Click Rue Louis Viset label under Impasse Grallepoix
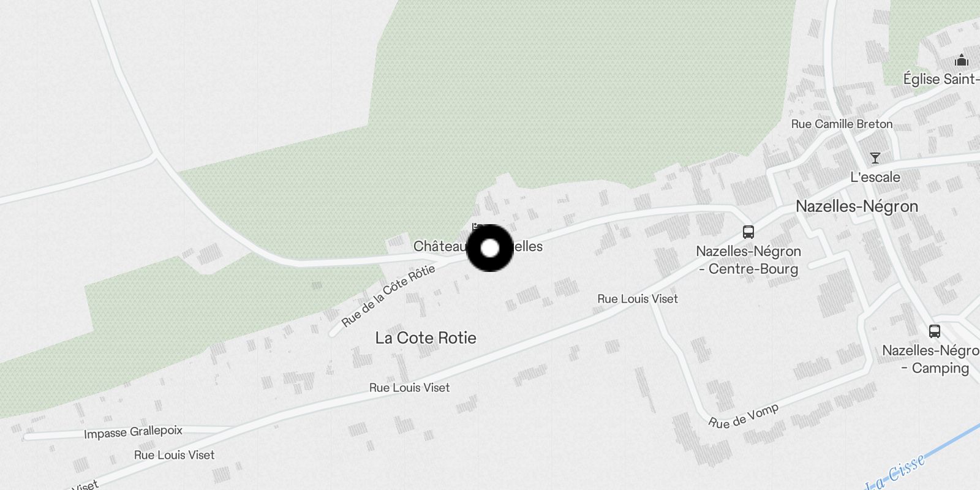 coord(174,455)
